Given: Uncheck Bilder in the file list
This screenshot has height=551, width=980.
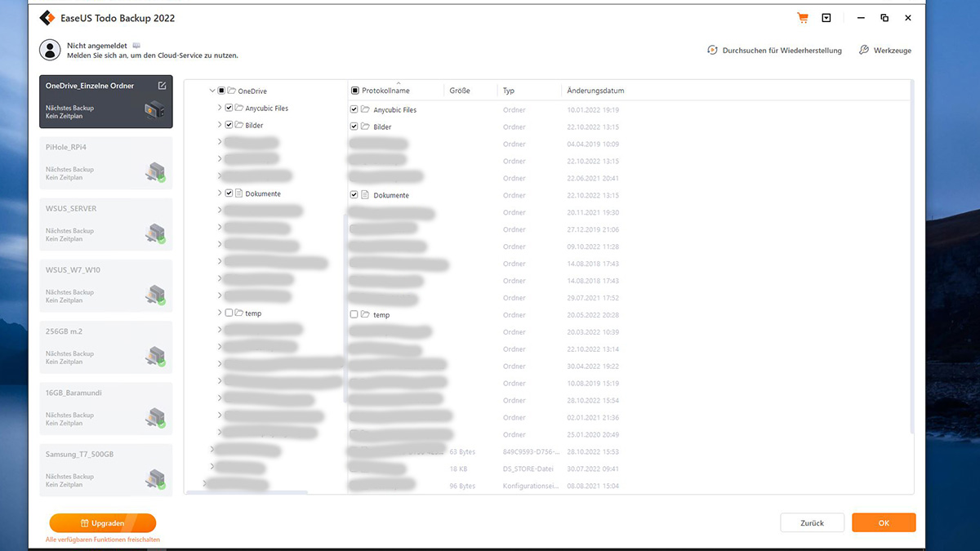Looking at the screenshot, I should (x=354, y=127).
